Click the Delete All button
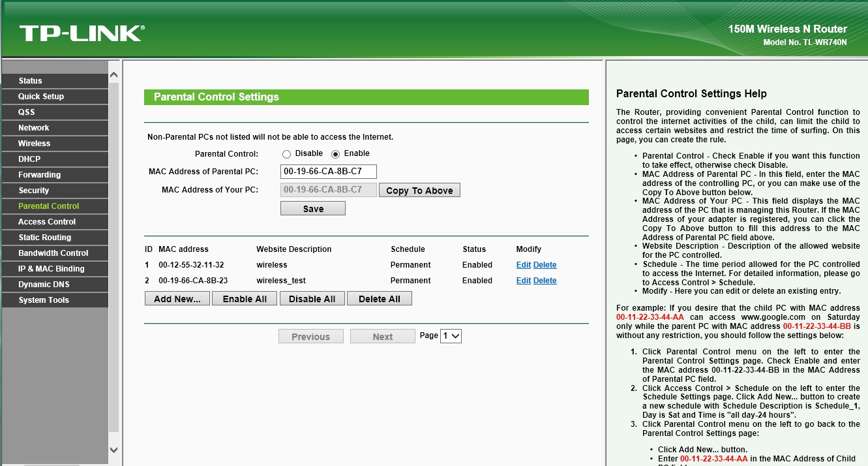 [380, 299]
